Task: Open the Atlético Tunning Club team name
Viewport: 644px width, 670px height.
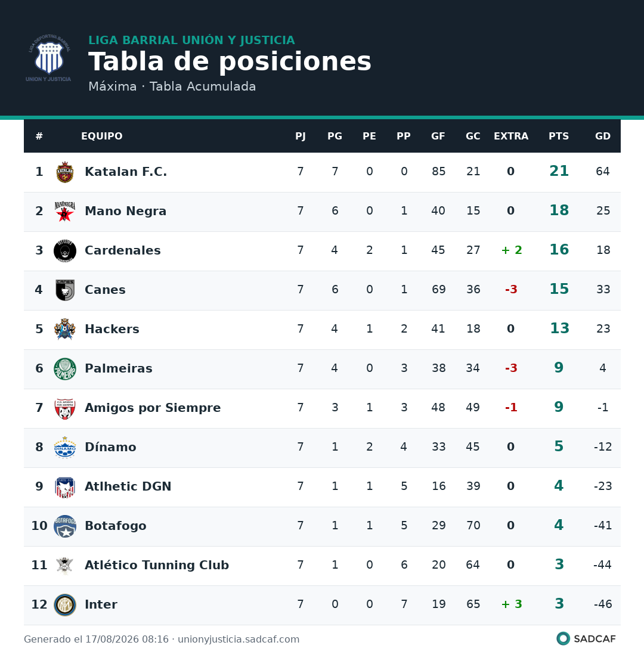Action: [x=157, y=565]
